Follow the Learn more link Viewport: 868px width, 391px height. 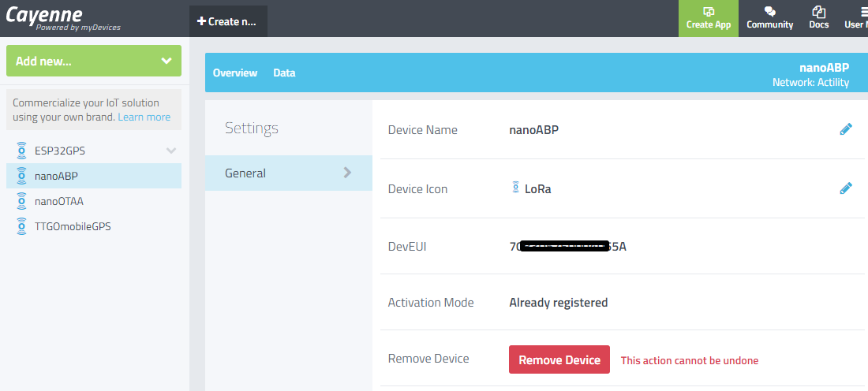point(144,117)
